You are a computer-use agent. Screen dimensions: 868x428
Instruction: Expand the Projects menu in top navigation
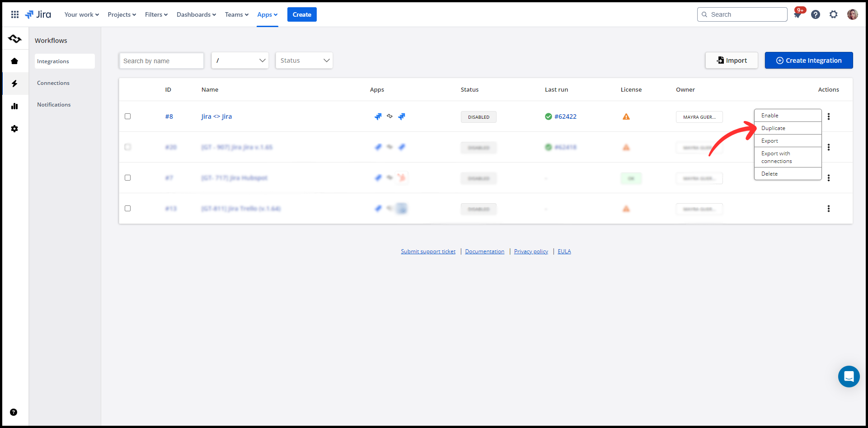point(122,14)
